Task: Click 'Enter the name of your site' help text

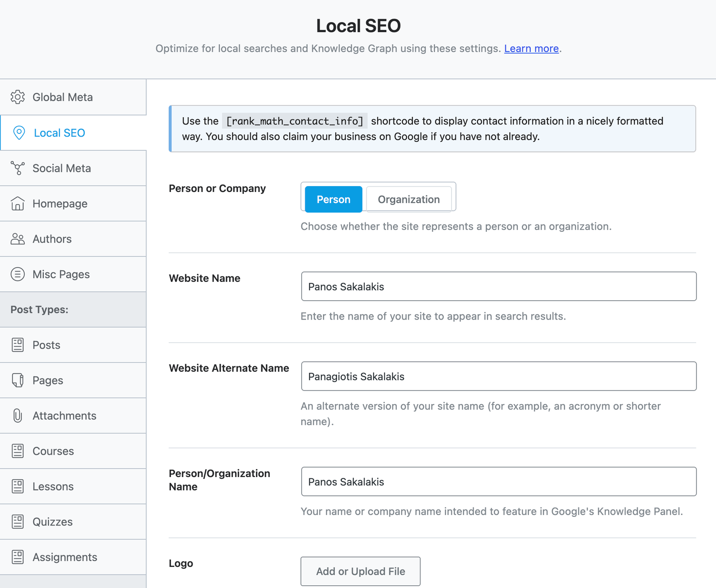Action: (x=433, y=316)
